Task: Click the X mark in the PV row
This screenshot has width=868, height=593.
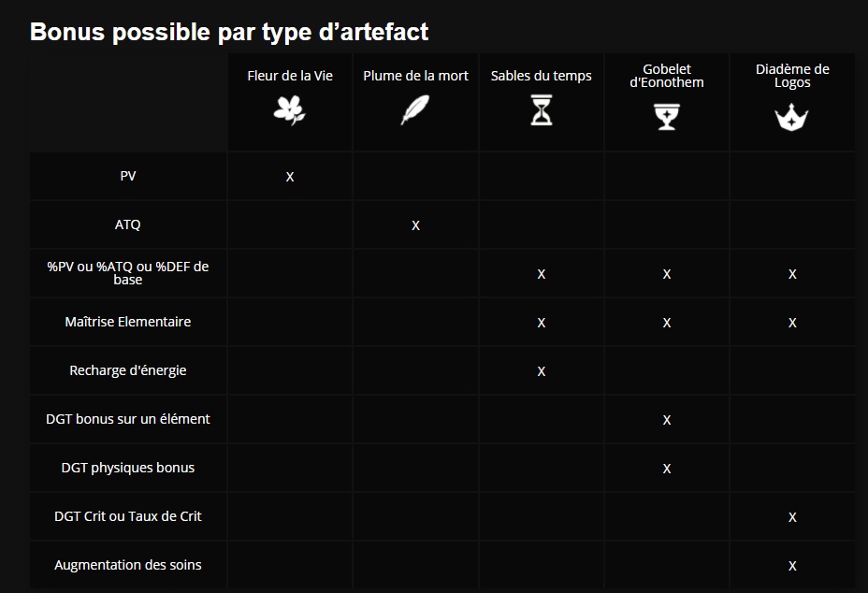Action: point(290,177)
